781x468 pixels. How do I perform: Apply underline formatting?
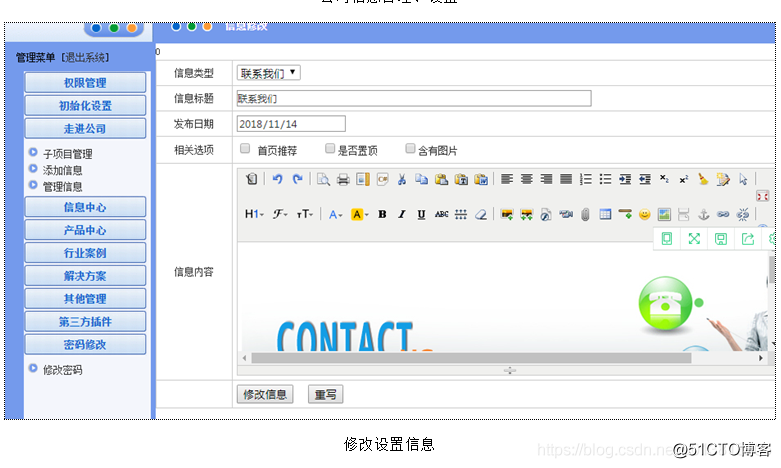pos(421,215)
